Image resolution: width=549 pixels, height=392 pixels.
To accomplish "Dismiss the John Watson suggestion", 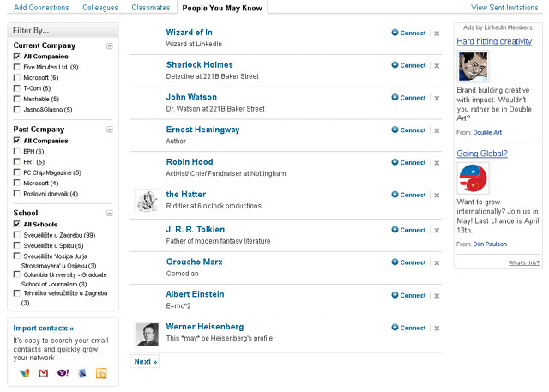I will point(437,98).
